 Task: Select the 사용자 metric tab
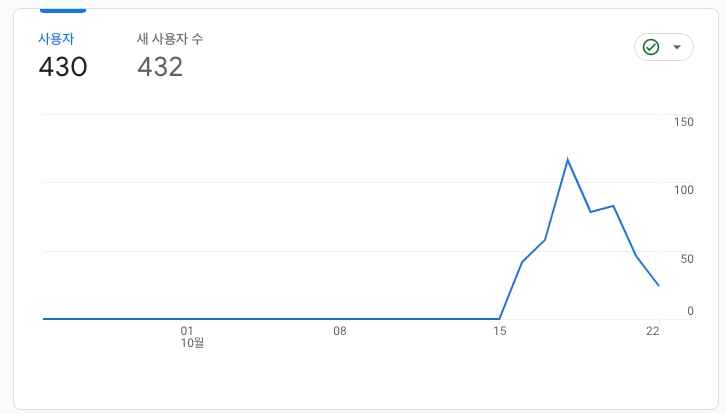coord(56,39)
